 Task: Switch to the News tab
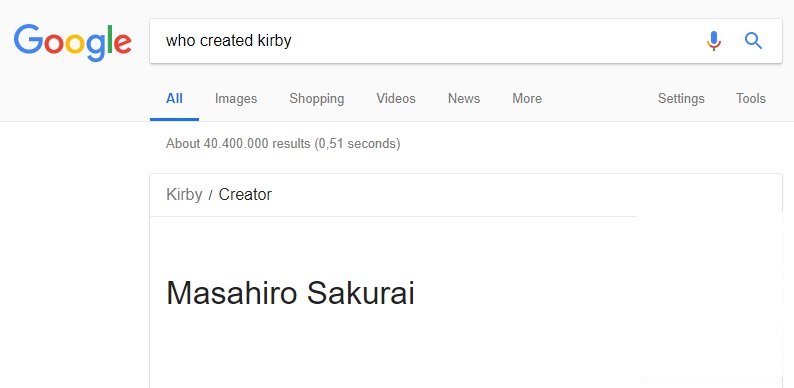pos(464,98)
